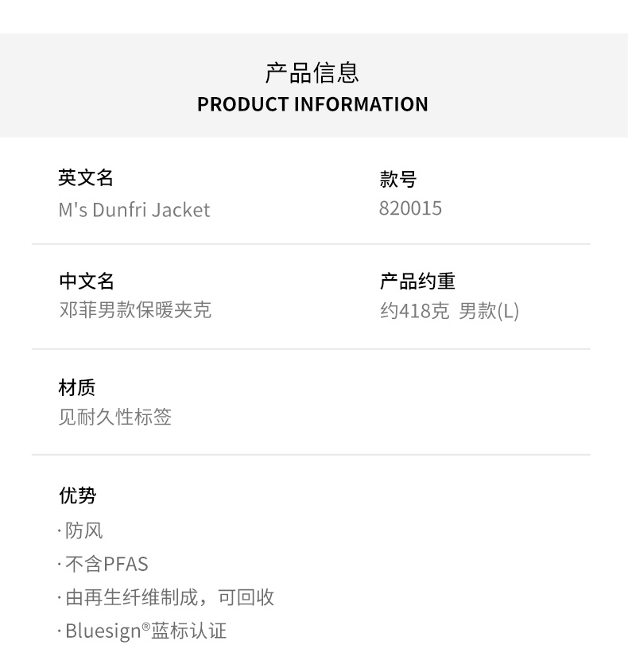This screenshot has width=628, height=672.
Task: Click the 中文名 label
Action: click(x=87, y=281)
